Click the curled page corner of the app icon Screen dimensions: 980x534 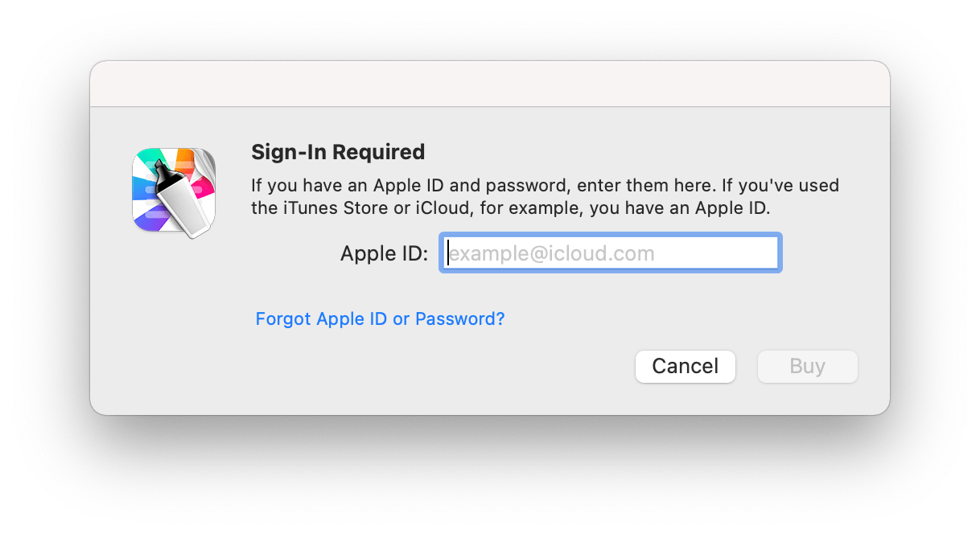click(x=205, y=166)
